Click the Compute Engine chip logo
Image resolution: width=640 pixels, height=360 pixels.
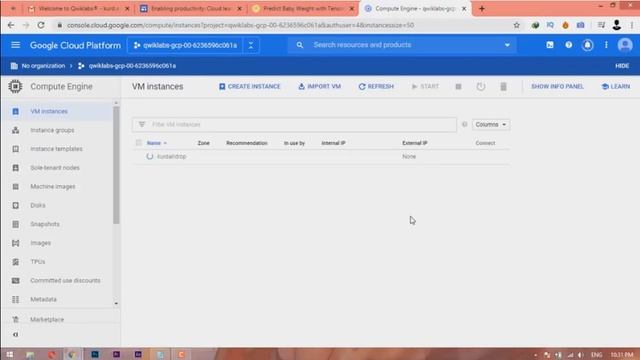tap(15, 87)
